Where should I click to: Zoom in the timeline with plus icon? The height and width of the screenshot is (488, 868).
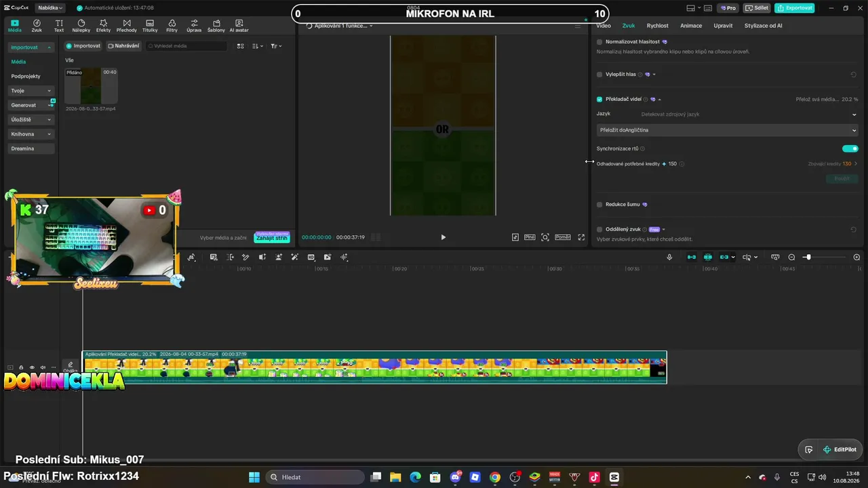(856, 257)
